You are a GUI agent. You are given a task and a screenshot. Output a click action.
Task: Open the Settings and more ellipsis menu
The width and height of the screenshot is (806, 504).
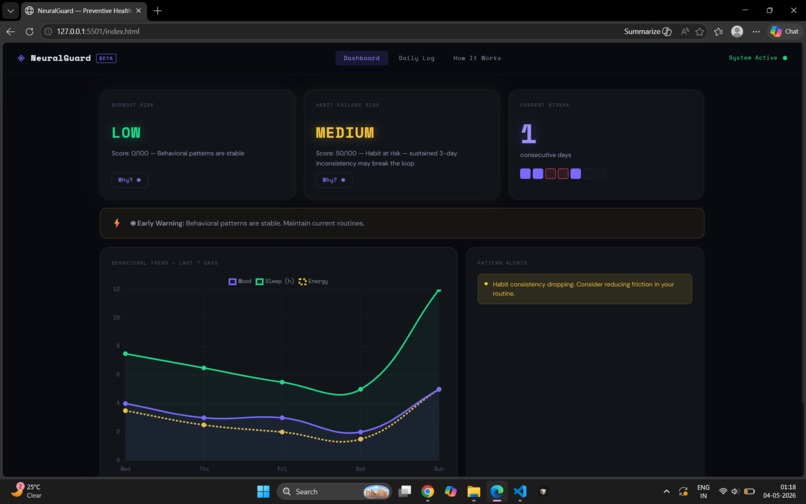point(756,31)
